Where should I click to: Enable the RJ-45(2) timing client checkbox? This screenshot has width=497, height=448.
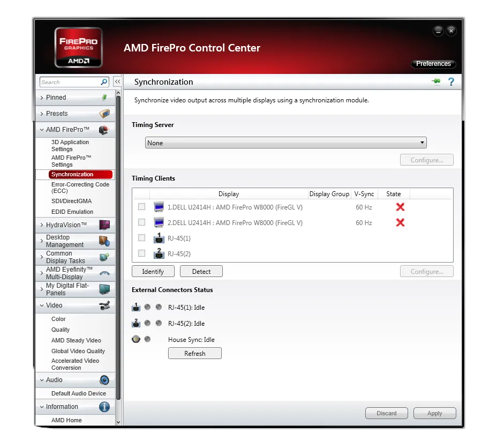click(141, 253)
